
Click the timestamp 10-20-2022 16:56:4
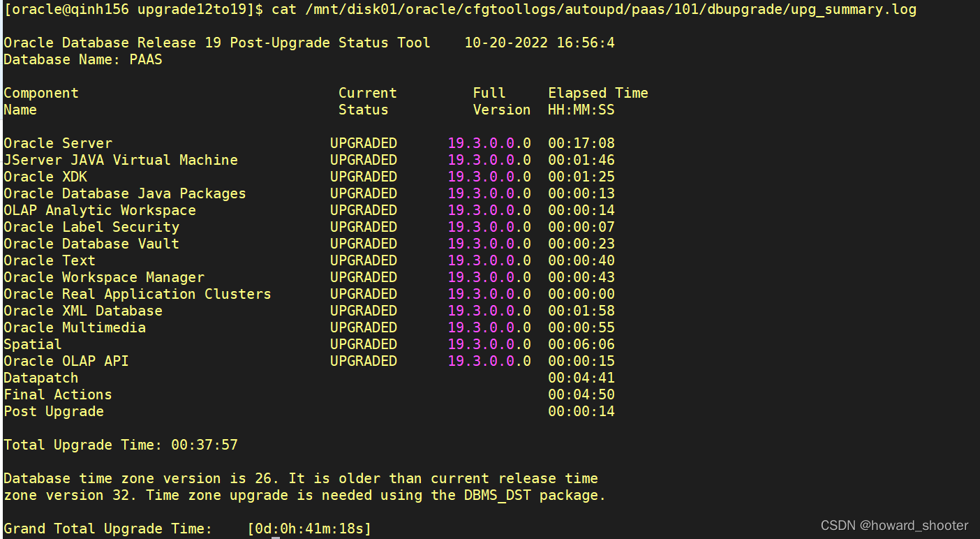click(539, 43)
